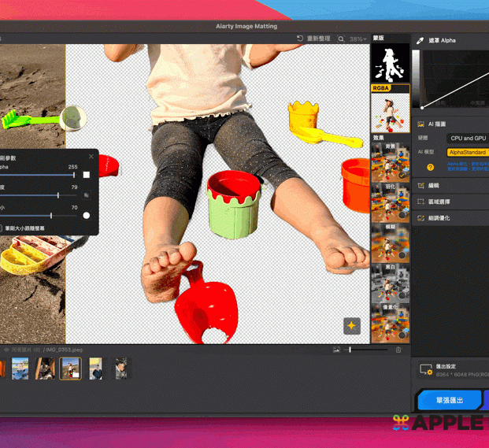Click the export settings gear icon
This screenshot has width=489, height=448.
(x=426, y=369)
